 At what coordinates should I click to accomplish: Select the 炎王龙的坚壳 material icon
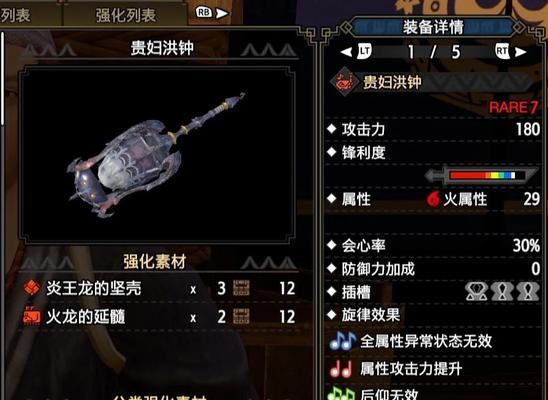point(32,288)
